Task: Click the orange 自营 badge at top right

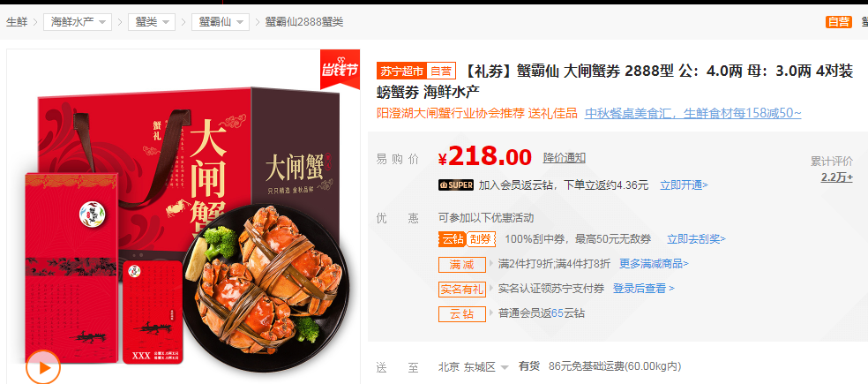Action: tap(838, 22)
